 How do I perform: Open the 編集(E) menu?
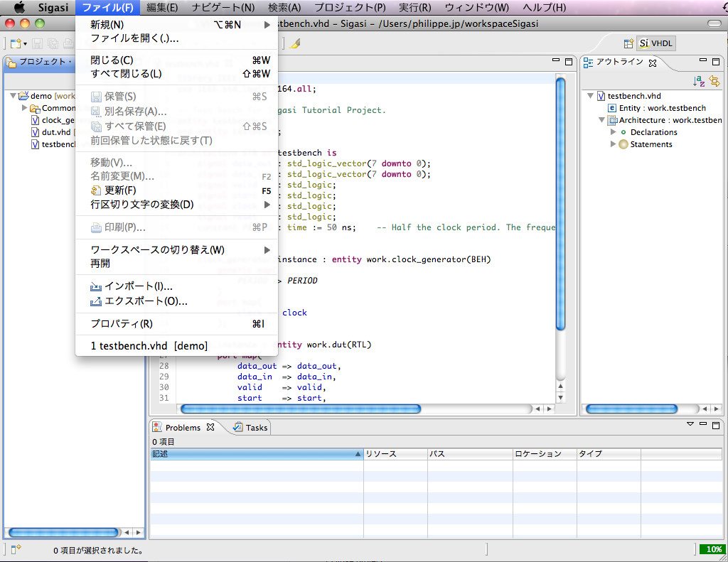pos(162,7)
